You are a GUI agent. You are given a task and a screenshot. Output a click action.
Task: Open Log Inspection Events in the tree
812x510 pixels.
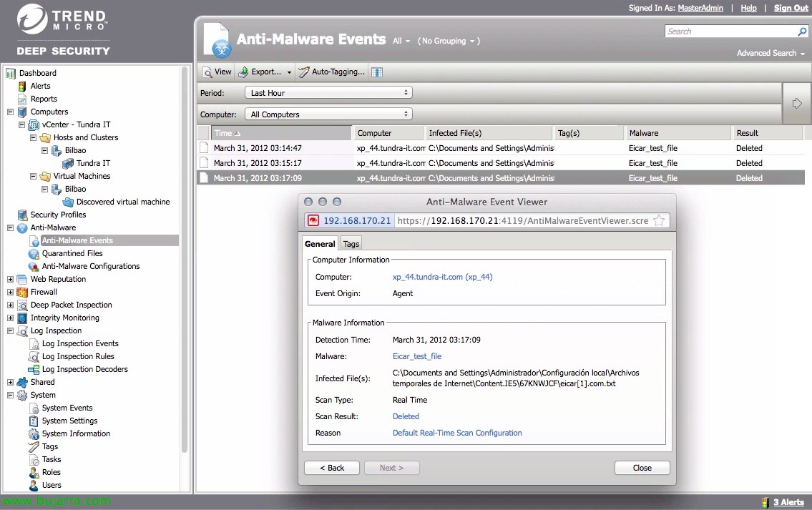click(80, 344)
